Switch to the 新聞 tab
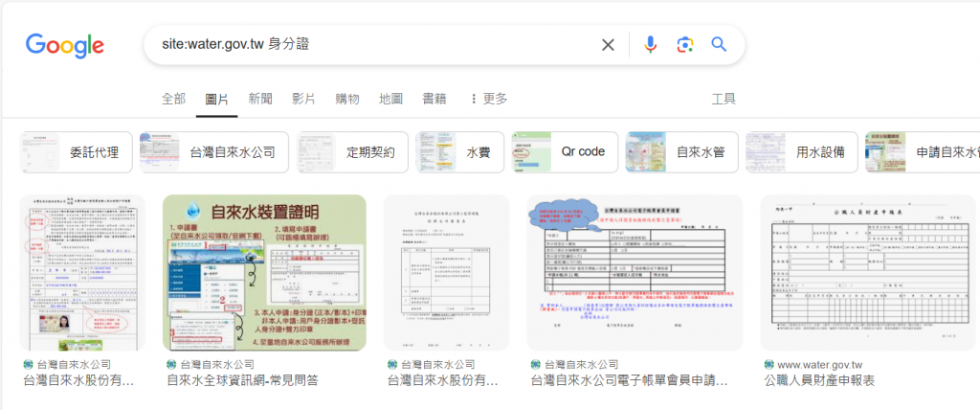This screenshot has width=980, height=410. point(260,99)
